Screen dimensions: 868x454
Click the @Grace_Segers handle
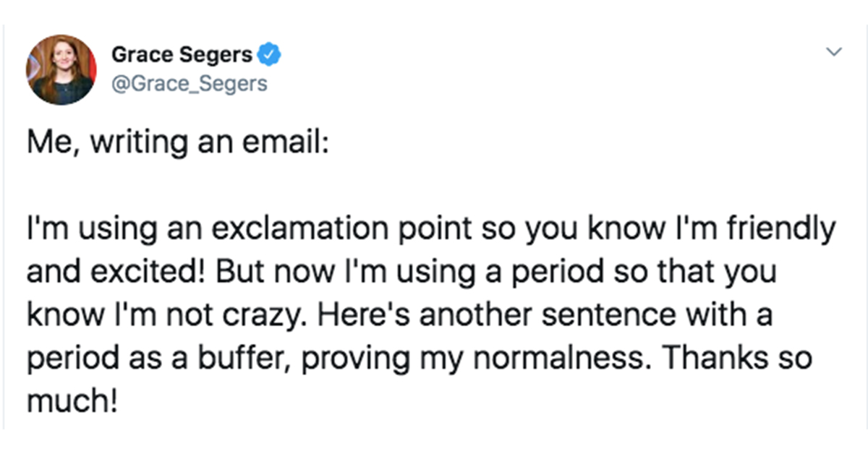pos(189,84)
